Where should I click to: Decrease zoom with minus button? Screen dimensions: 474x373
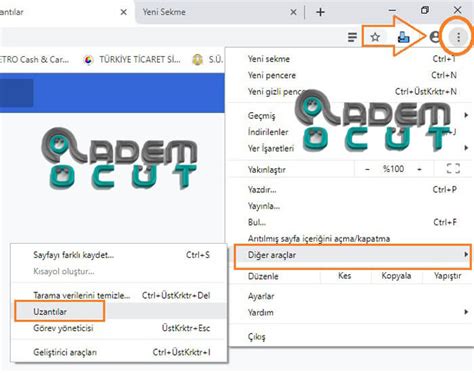coord(367,169)
